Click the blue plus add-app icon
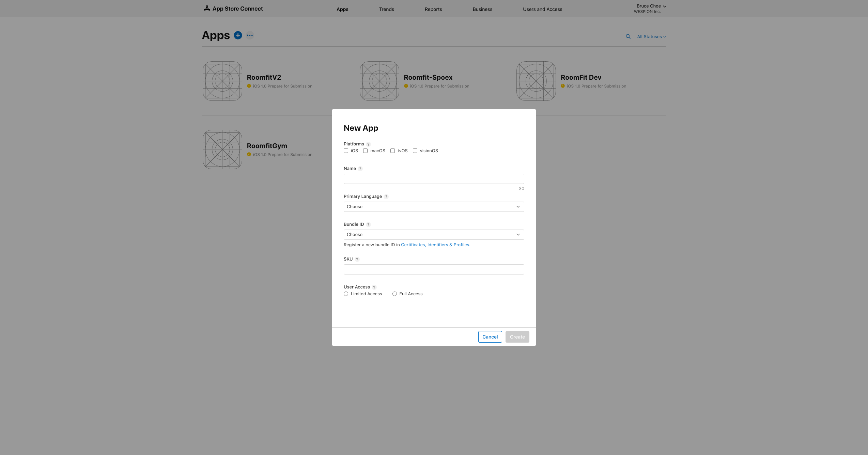Image resolution: width=868 pixels, height=455 pixels. 238,35
